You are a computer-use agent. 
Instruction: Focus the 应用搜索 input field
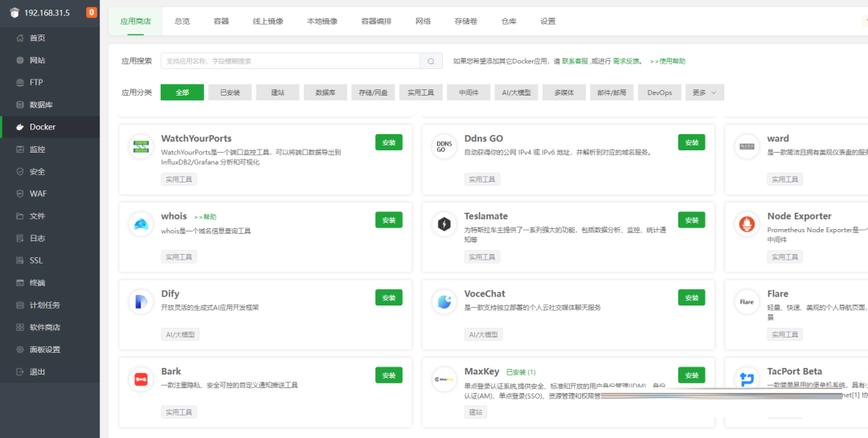coord(290,61)
